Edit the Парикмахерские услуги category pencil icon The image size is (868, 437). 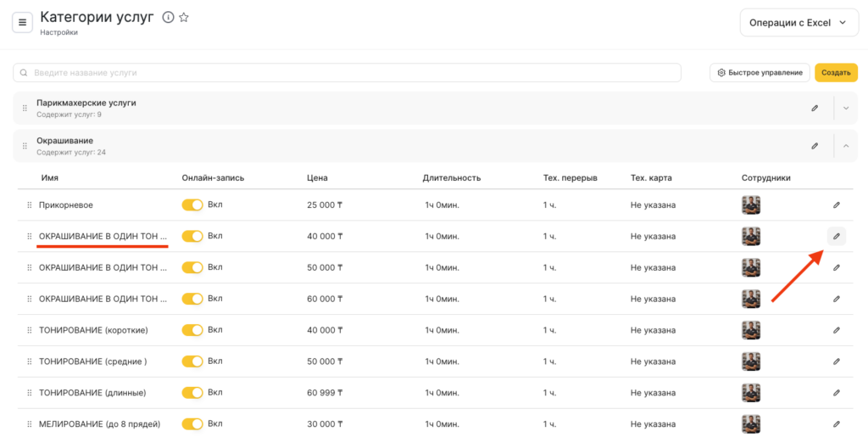click(815, 108)
